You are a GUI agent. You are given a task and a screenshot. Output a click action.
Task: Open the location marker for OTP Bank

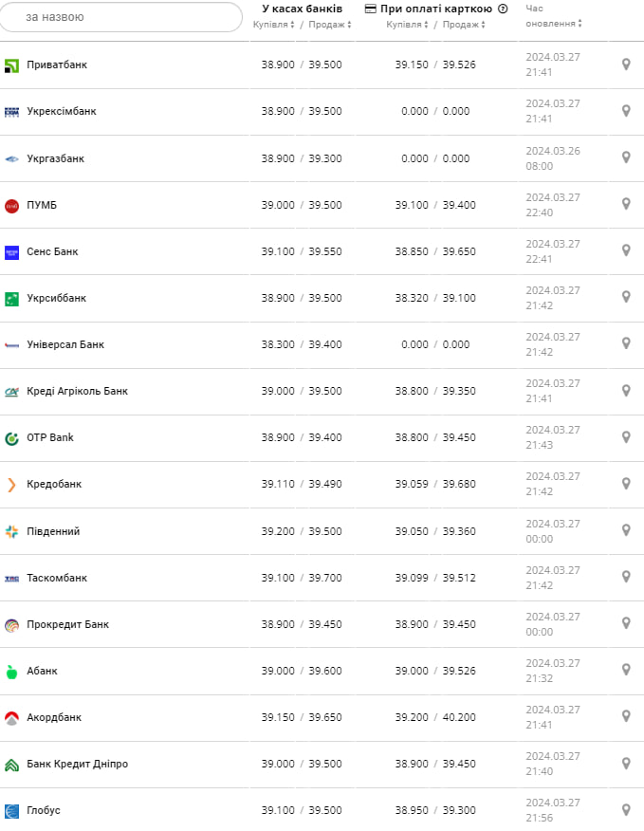coord(626,436)
